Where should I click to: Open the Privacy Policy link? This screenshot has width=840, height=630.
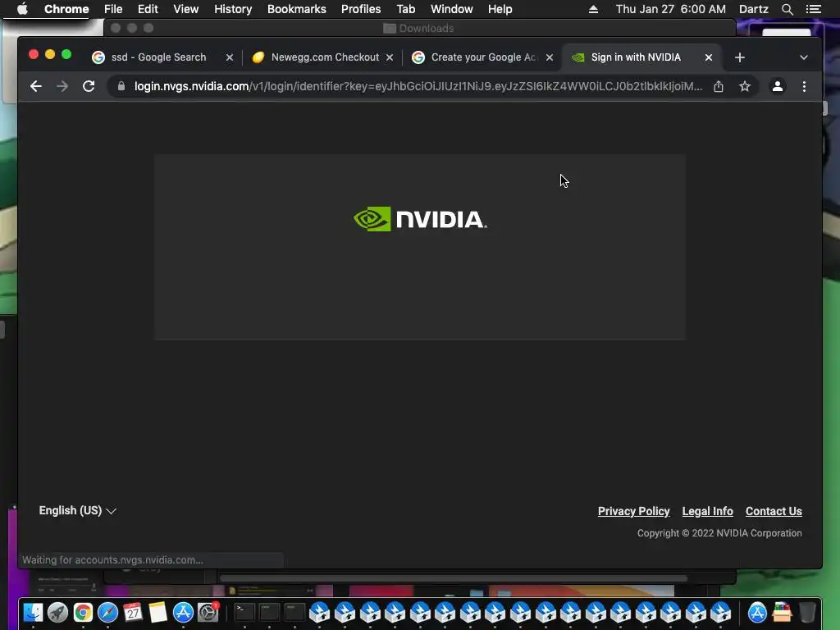pyautogui.click(x=634, y=511)
